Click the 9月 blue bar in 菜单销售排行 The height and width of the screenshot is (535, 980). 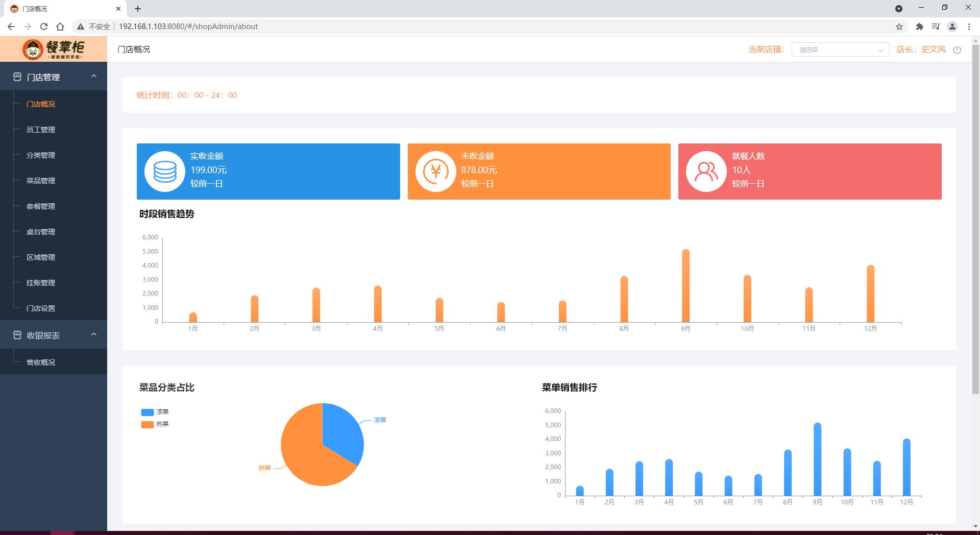coord(817,459)
